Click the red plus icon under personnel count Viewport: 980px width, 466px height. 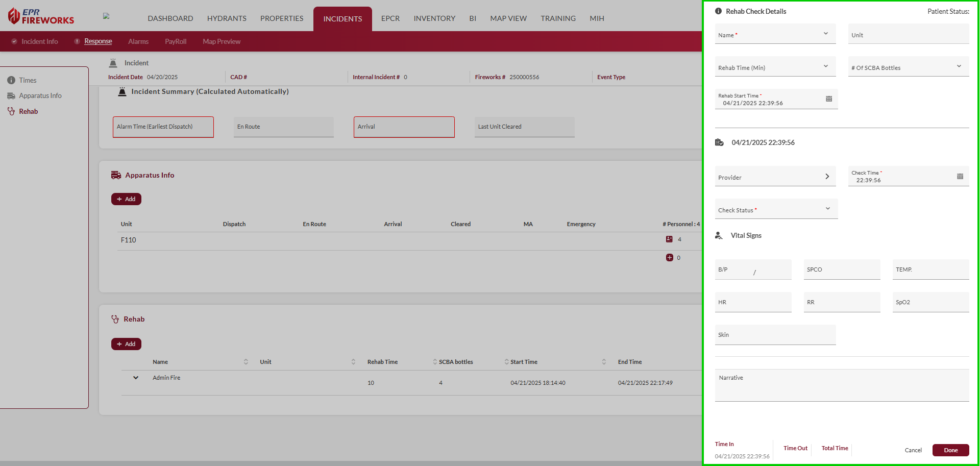[669, 258]
